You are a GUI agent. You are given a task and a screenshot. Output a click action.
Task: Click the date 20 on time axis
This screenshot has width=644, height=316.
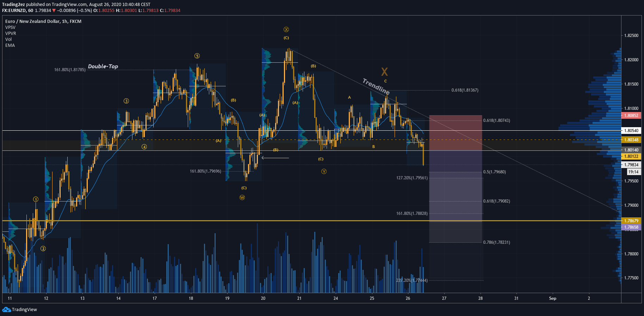(263, 298)
